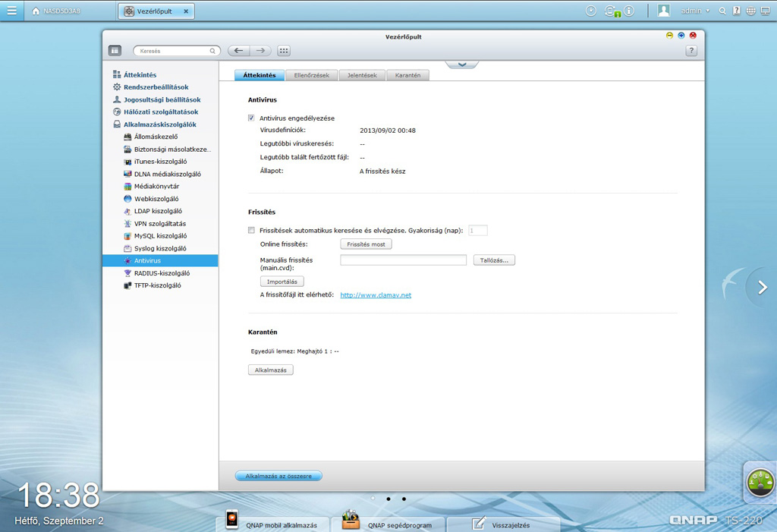Go to next desktop page arrow

point(763,287)
